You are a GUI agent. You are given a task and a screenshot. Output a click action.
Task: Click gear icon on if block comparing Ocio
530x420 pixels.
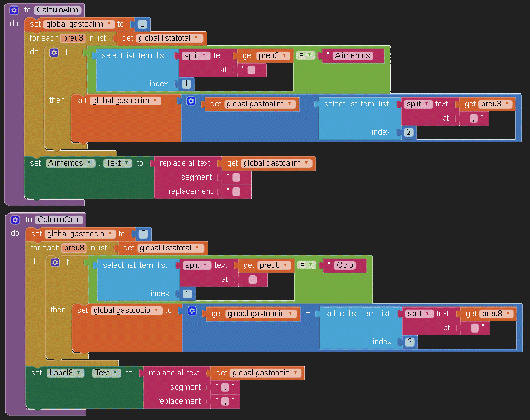click(x=55, y=262)
